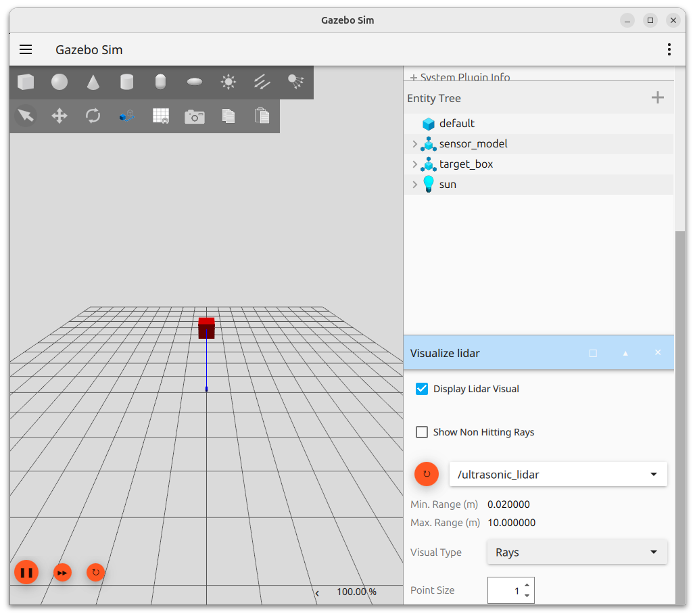Open the Visual Type Rays dropdown
695x616 pixels.
pyautogui.click(x=577, y=552)
